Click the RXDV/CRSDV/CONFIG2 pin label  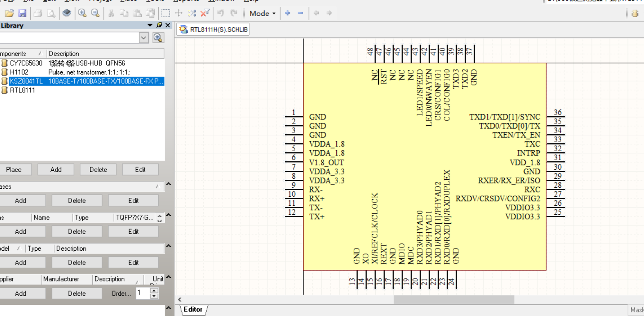pyautogui.click(x=498, y=199)
